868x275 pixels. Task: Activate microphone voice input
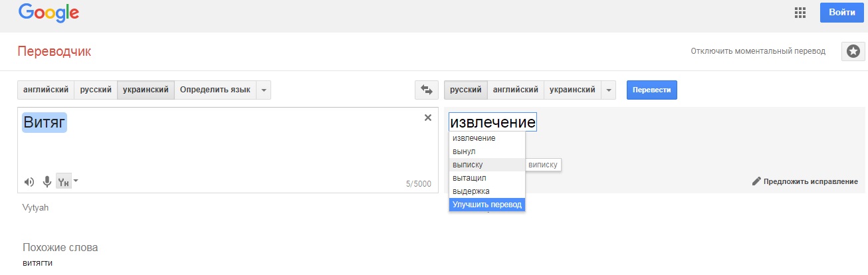point(47,181)
